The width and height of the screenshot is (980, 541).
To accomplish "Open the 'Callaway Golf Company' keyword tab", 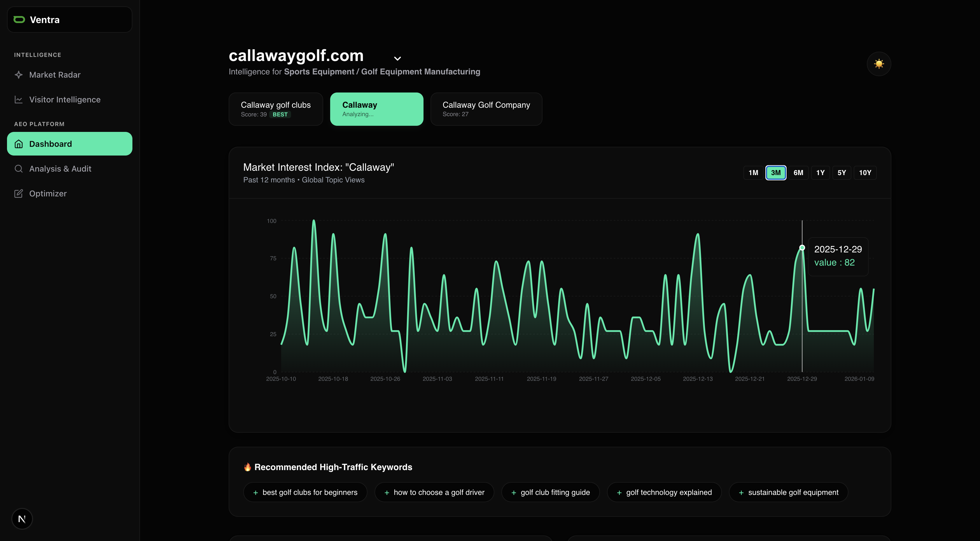I will coord(486,109).
